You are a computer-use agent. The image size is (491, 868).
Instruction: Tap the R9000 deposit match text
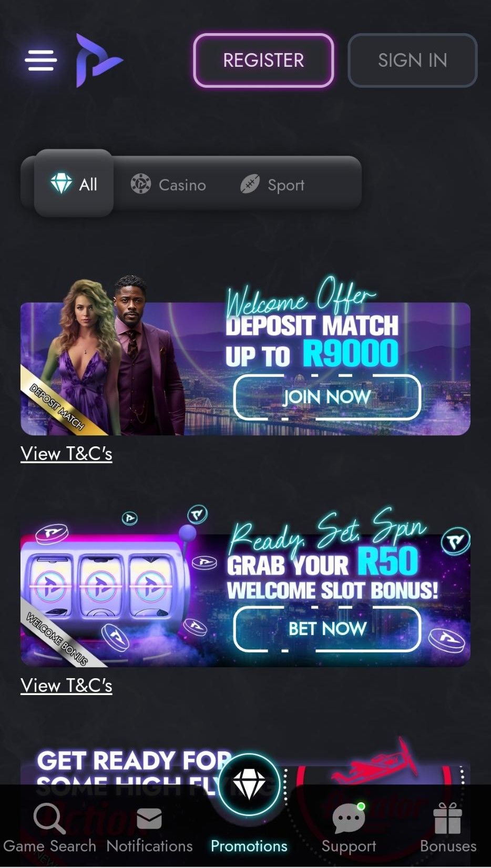pos(351,353)
